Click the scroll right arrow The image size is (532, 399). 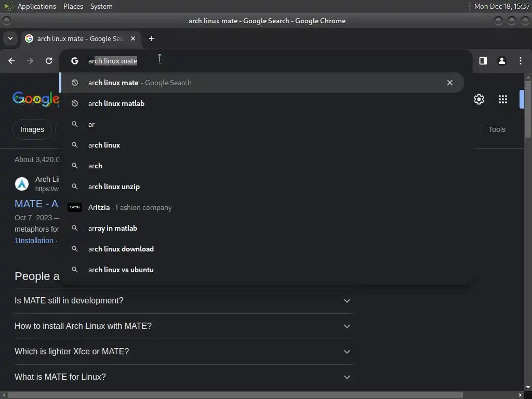click(x=521, y=395)
